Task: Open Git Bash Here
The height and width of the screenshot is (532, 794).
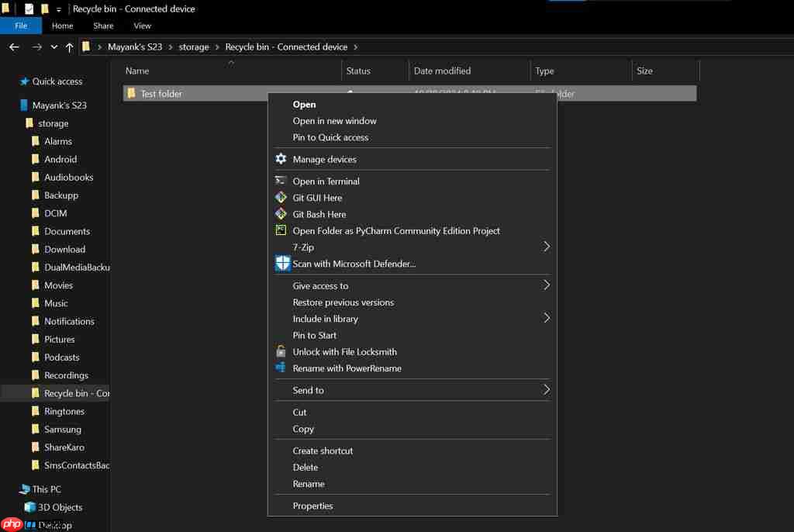Action: click(319, 214)
